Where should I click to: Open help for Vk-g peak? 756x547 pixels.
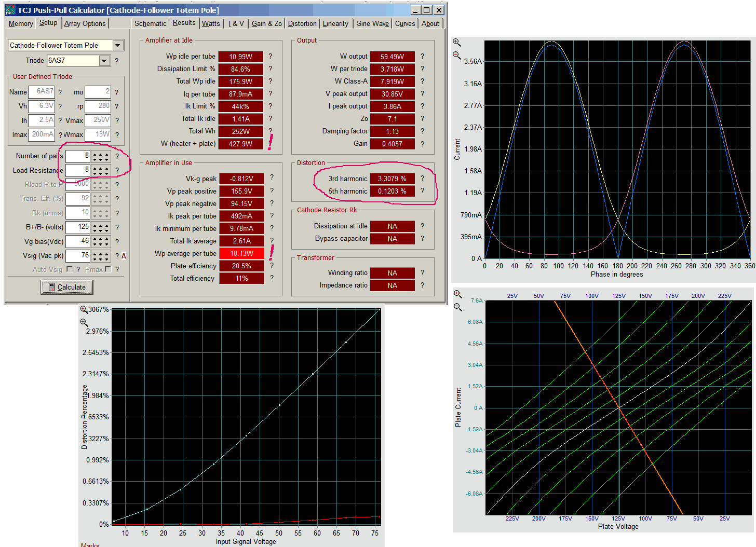[271, 178]
